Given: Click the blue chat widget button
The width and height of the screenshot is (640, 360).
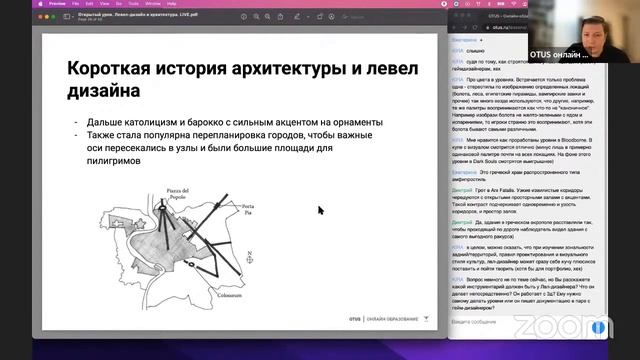Looking at the screenshot, I should pos(598,328).
